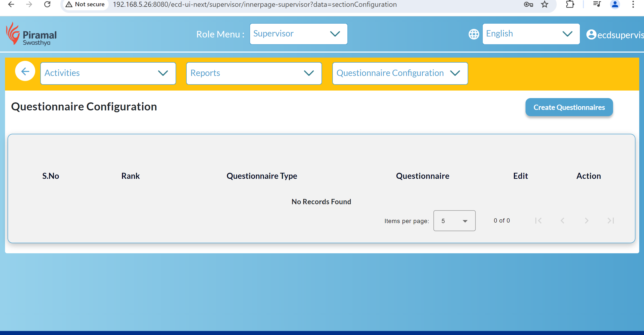Click the browser address bar URL
The image size is (644, 335).
click(x=255, y=4)
